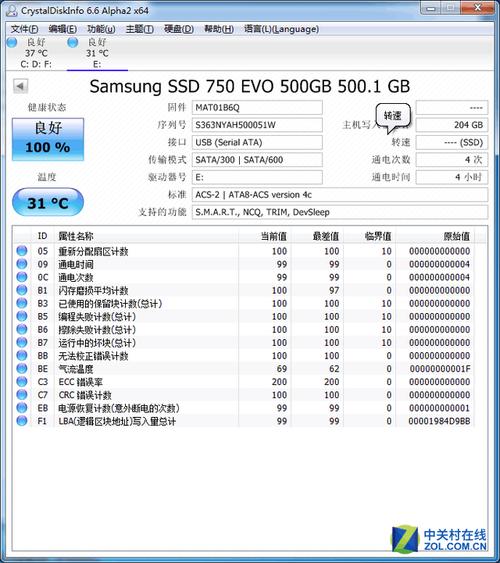Open the 语言(L)(Language) menu
Screen dimensions: 500x563
coord(281,29)
